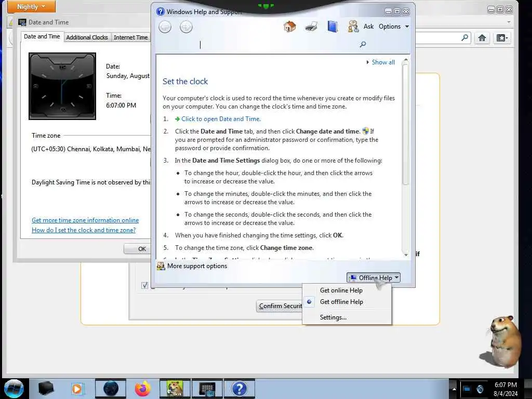Expand Show all help topics

[x=380, y=62]
